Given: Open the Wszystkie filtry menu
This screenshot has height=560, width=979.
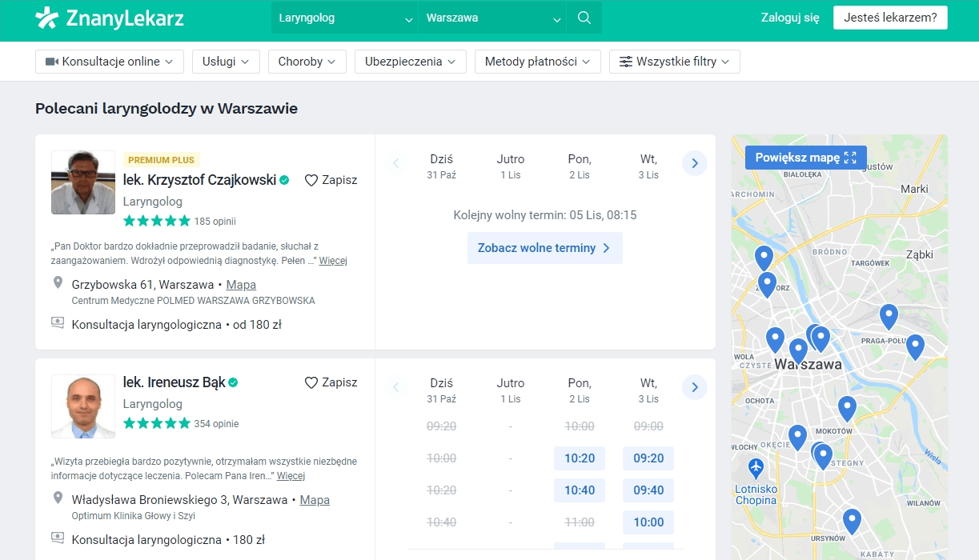Looking at the screenshot, I should coord(674,62).
